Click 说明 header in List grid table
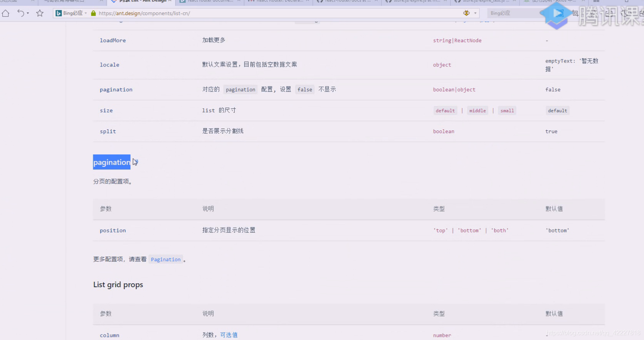The width and height of the screenshot is (644, 340). tap(208, 314)
